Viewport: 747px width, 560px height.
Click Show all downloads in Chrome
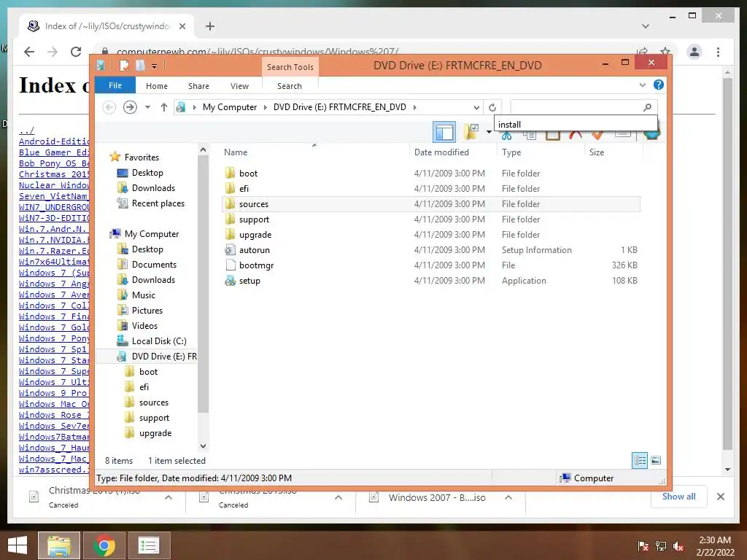[679, 497]
